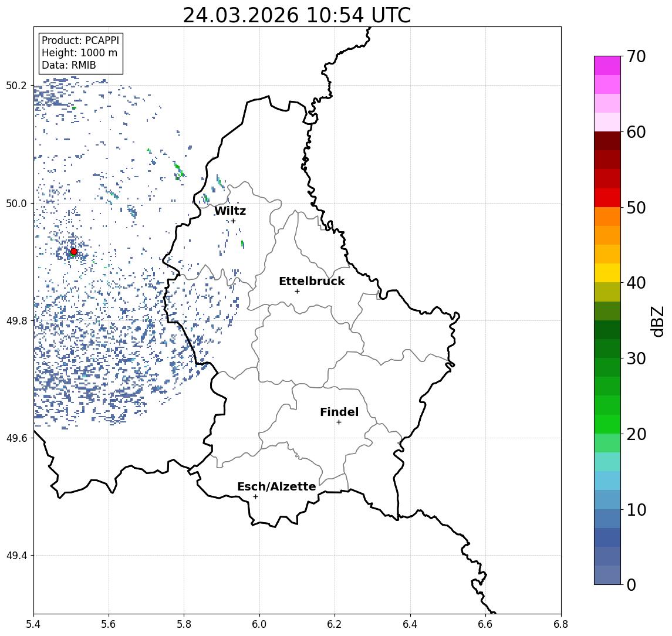Click latitude axis label 50.0

coord(16,203)
